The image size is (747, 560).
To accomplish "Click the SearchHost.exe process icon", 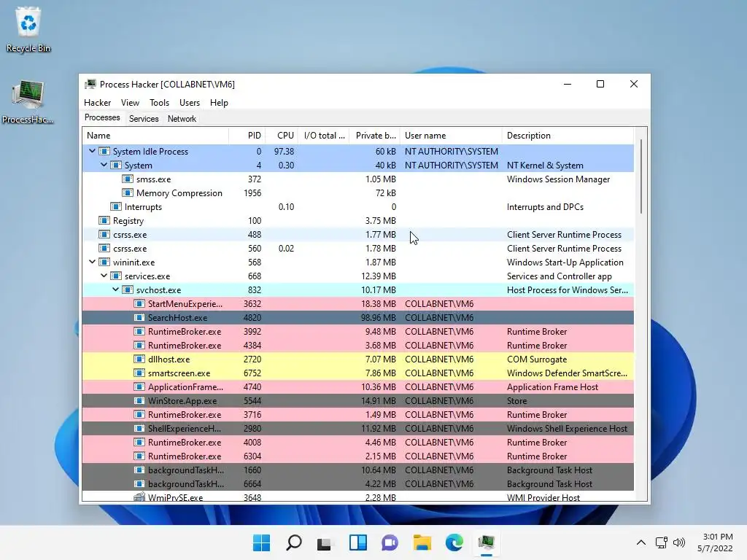I will [139, 318].
